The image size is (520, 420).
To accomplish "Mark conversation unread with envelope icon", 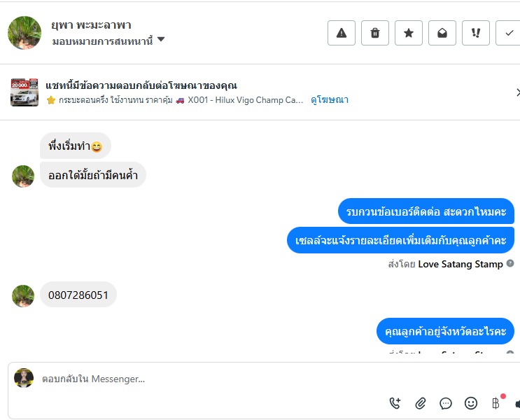I will 442,33.
